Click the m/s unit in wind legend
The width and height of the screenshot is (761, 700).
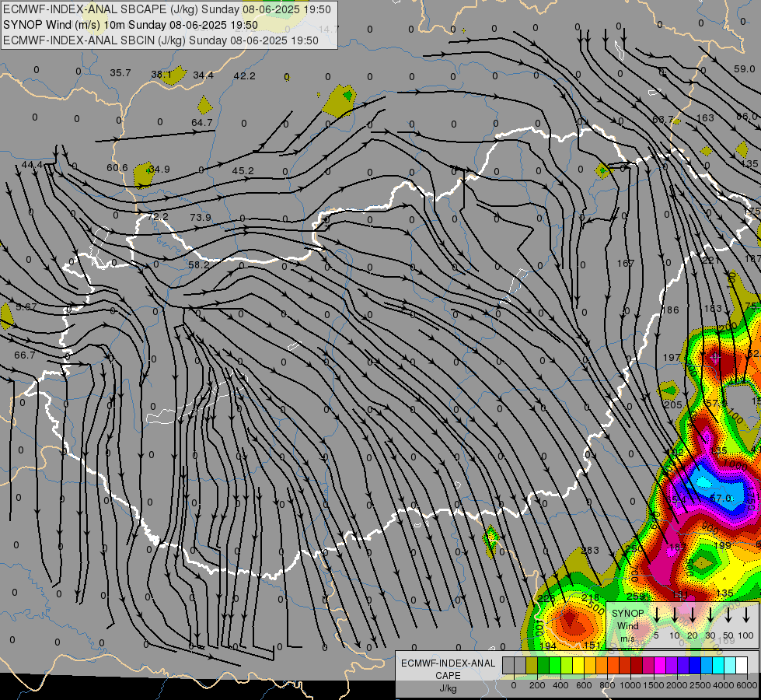627,639
